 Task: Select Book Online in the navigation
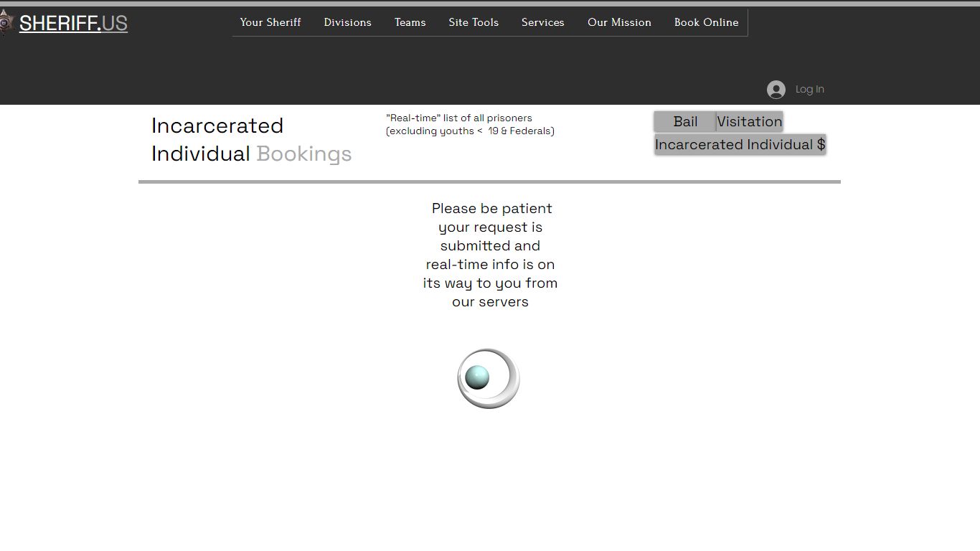coord(706,22)
